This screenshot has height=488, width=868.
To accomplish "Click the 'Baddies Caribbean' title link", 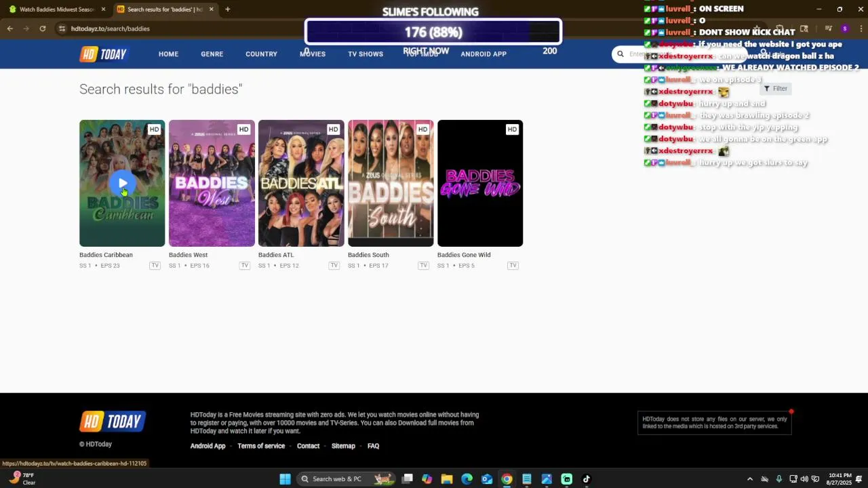I will pos(106,255).
